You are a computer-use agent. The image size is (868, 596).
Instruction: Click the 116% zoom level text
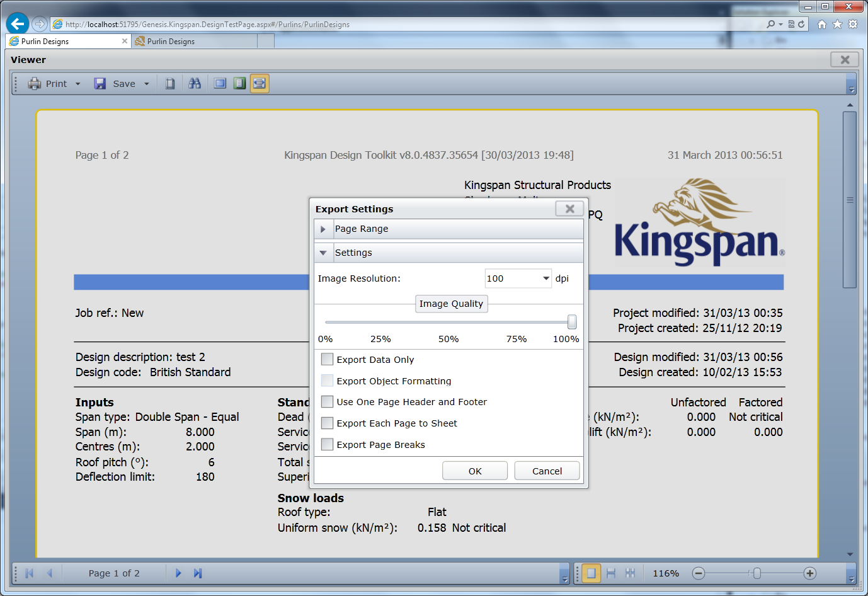(666, 573)
